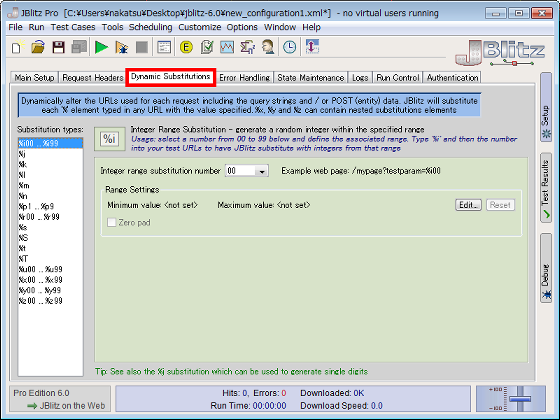Open the Scheduling menu
This screenshot has height=420, width=560.
click(x=150, y=27)
